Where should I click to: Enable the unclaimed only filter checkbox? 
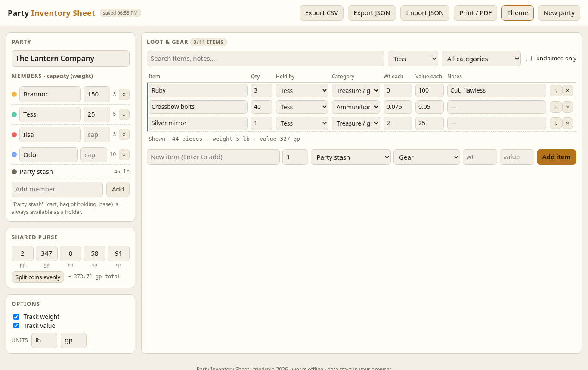529,59
